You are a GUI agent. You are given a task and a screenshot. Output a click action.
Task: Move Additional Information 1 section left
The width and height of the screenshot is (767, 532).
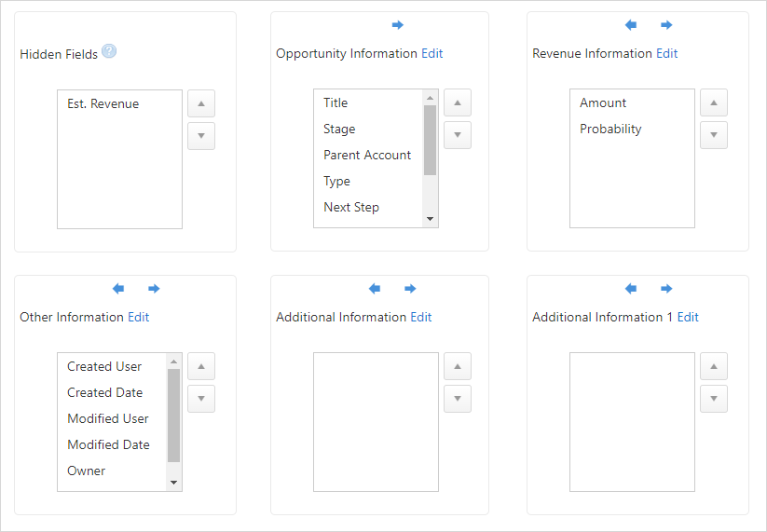pos(631,289)
